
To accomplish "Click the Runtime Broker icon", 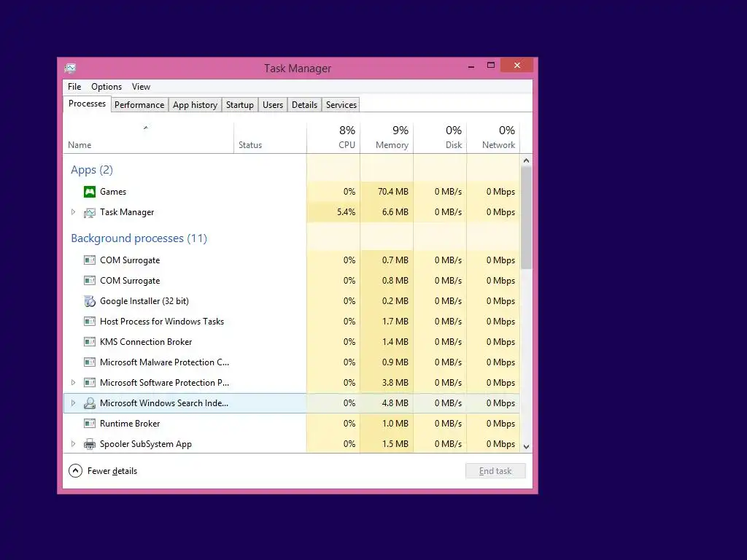I will 90,424.
